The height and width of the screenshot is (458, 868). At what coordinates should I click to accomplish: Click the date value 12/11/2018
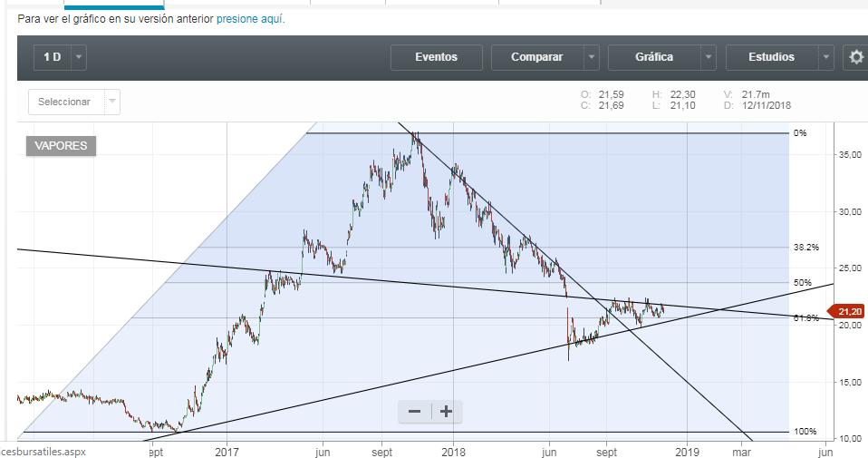(x=767, y=105)
